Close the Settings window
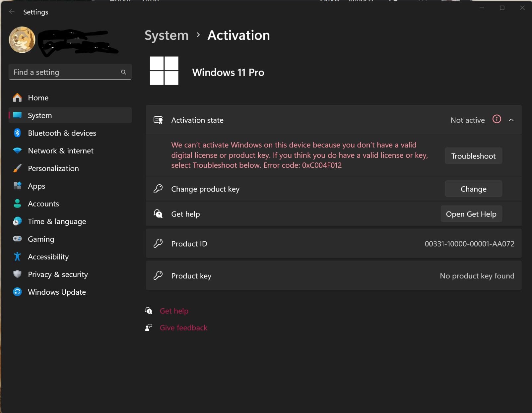The image size is (532, 413). pos(522,8)
